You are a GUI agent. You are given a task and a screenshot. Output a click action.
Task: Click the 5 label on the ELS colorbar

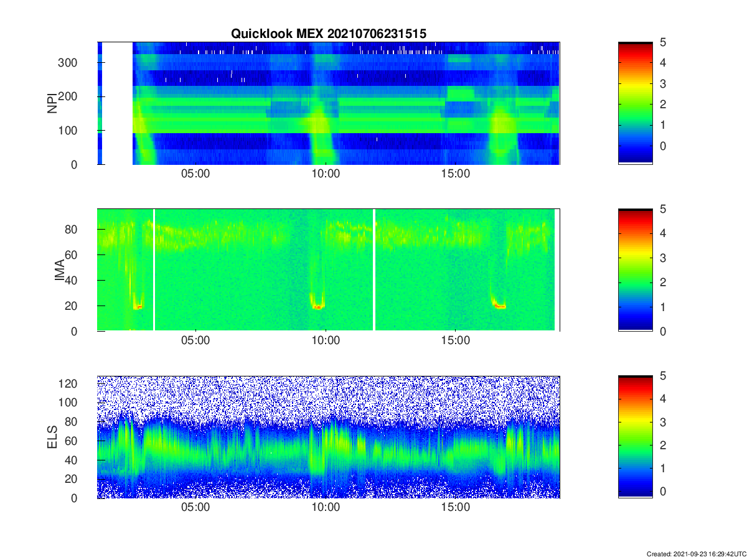(662, 376)
